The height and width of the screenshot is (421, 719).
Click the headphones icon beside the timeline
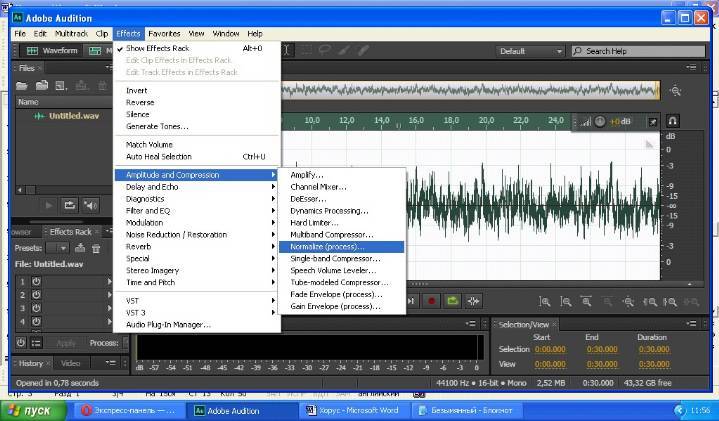click(672, 121)
